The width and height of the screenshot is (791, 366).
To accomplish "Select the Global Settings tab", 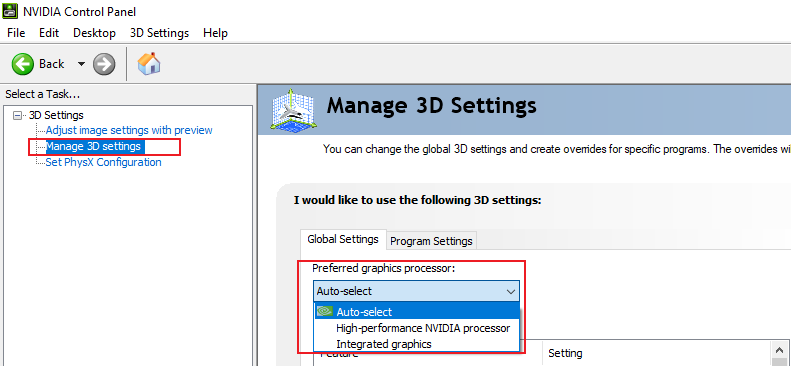I will tap(343, 239).
